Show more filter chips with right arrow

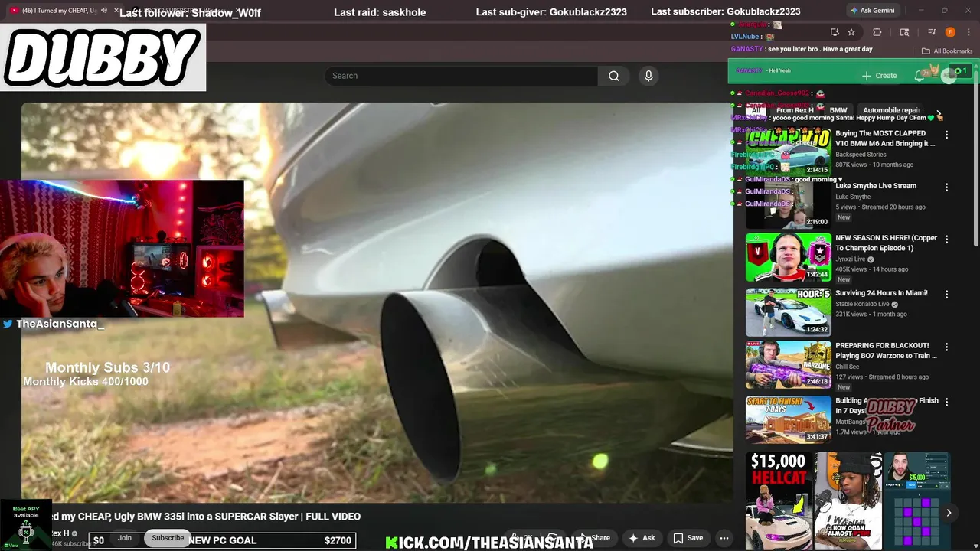pyautogui.click(x=939, y=112)
